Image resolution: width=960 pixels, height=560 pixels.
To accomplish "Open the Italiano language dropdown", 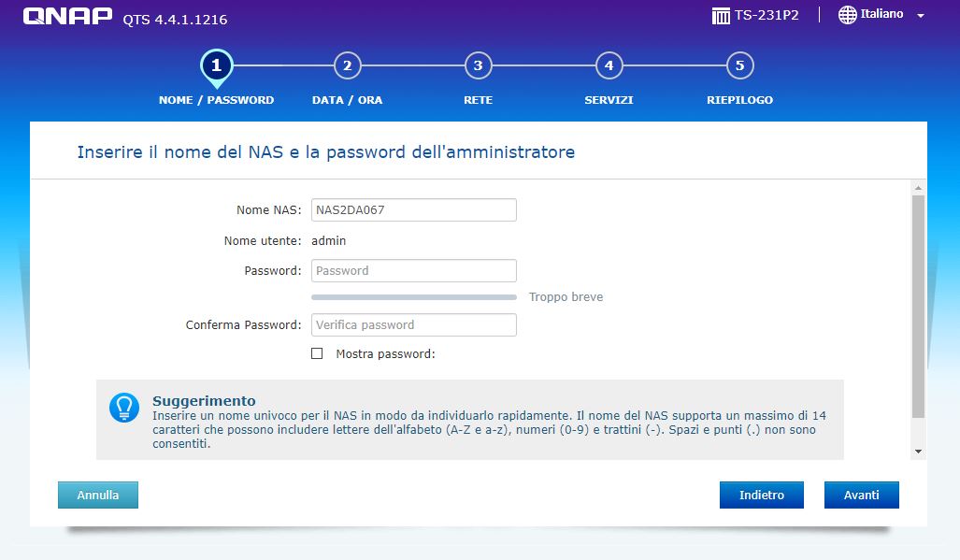I will 881,15.
